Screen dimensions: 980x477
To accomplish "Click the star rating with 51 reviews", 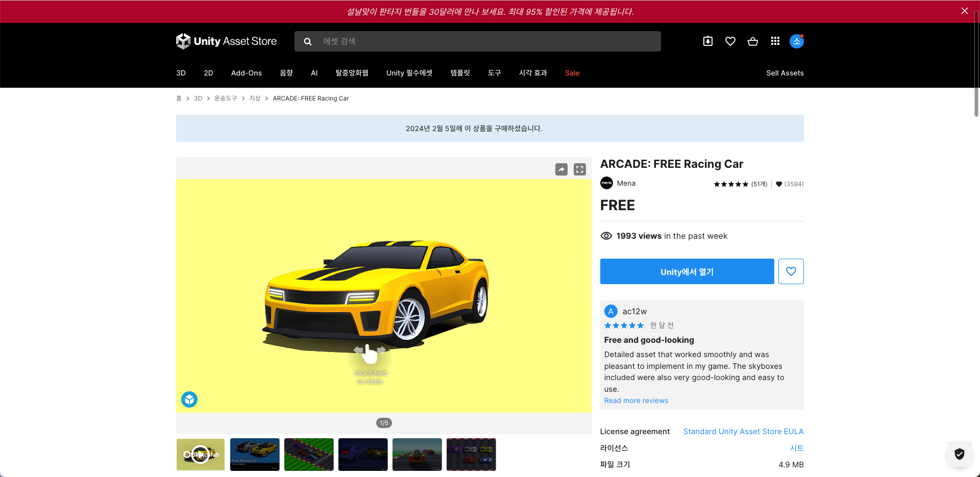I will click(741, 184).
